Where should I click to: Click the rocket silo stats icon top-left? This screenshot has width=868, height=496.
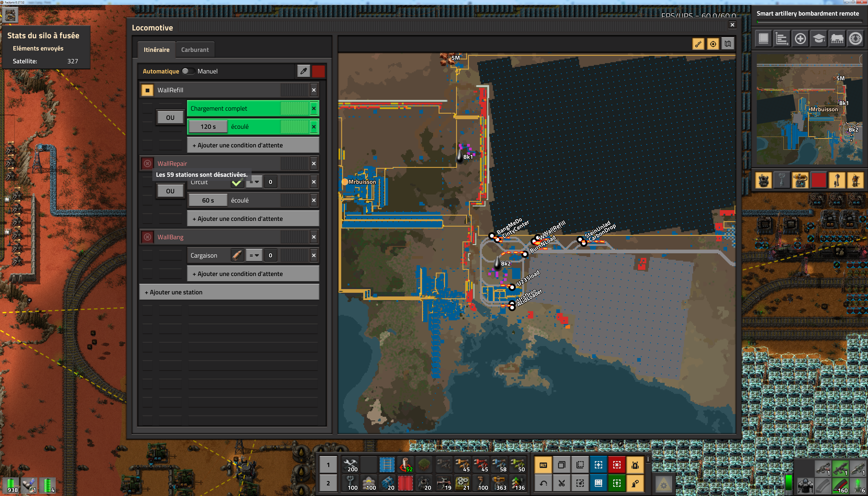10,15
